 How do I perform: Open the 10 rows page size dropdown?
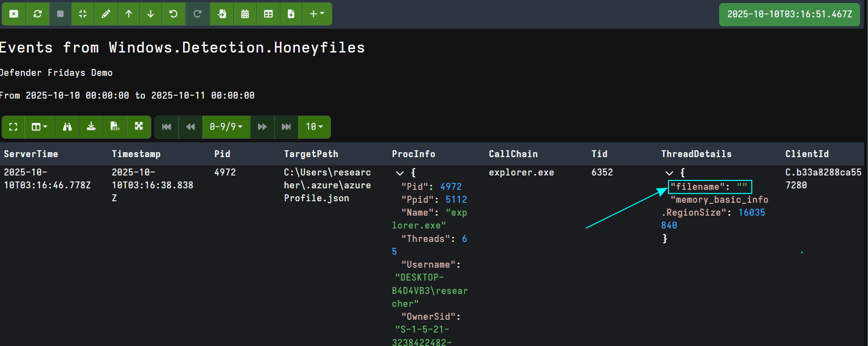(x=314, y=127)
